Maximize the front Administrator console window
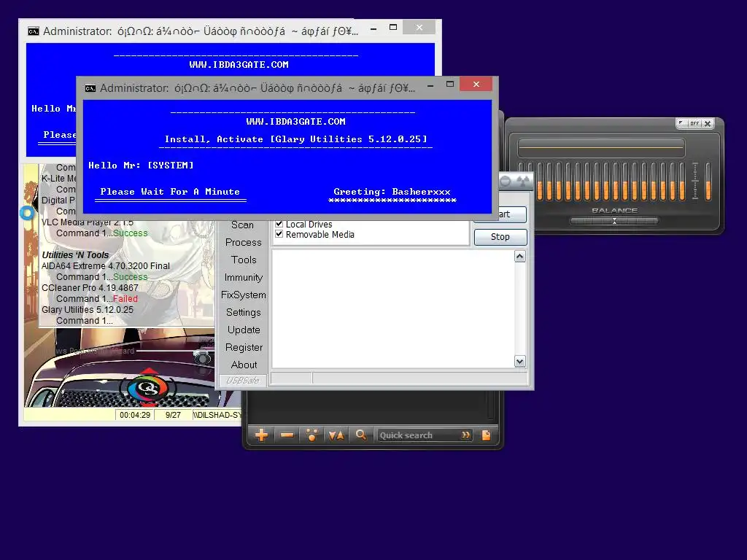 point(449,85)
